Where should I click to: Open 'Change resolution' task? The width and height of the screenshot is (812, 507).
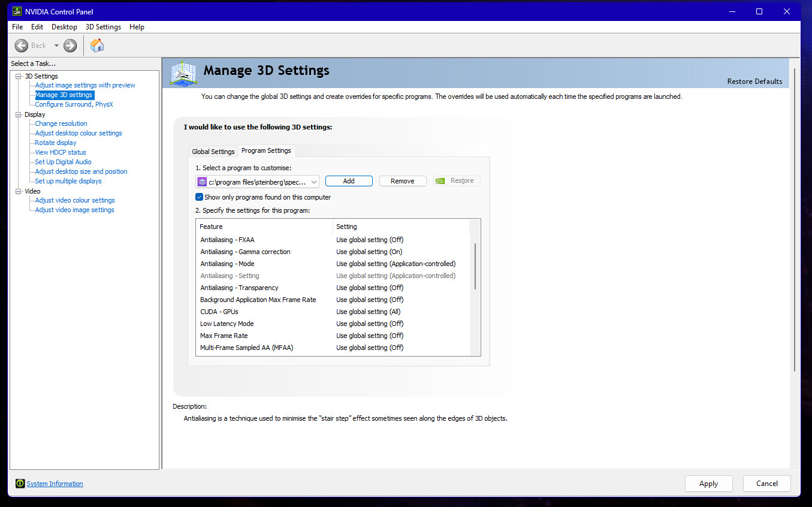pyautogui.click(x=61, y=123)
